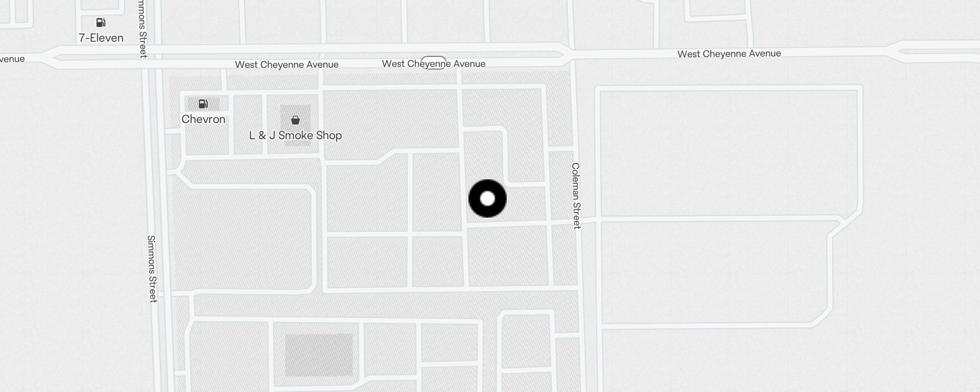Click the white center of location marker
The width and height of the screenshot is (980, 392).
pyautogui.click(x=488, y=198)
